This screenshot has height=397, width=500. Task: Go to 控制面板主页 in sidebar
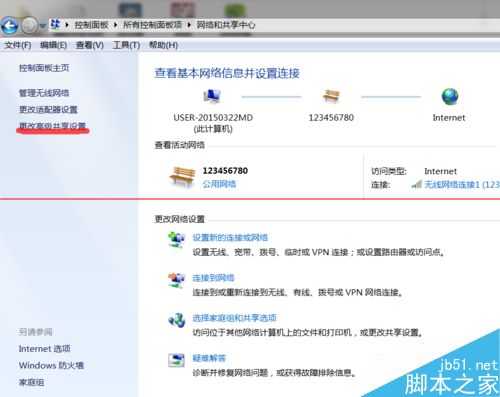coord(44,68)
